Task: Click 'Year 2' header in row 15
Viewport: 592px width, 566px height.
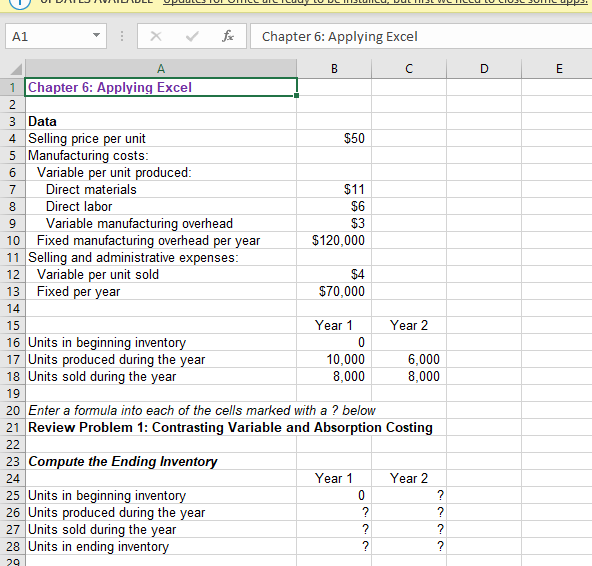Action: pos(409,325)
